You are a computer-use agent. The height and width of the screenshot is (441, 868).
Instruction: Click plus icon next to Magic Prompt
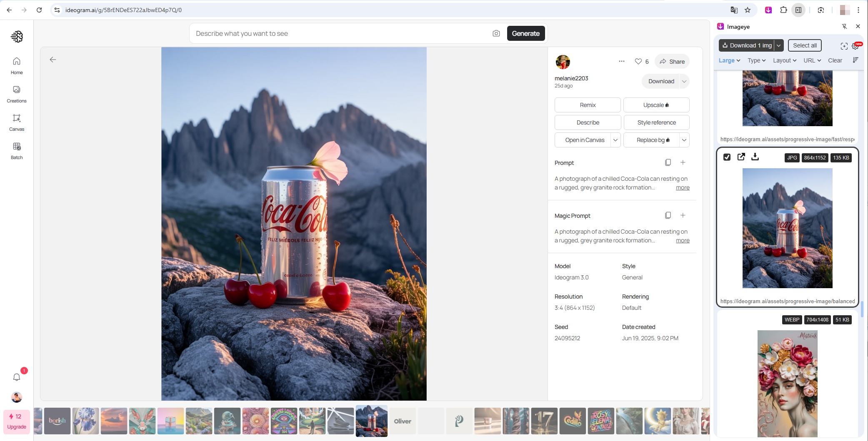[683, 215]
